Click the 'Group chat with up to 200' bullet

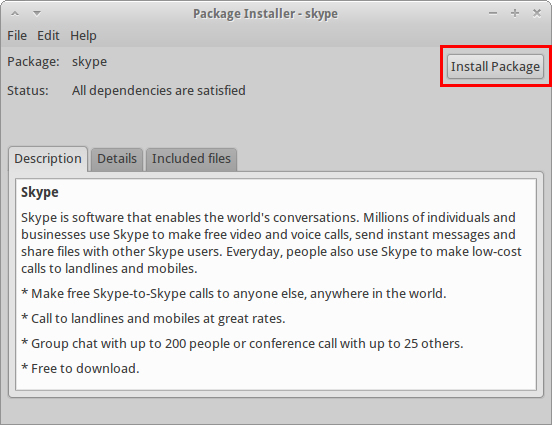click(x=242, y=343)
